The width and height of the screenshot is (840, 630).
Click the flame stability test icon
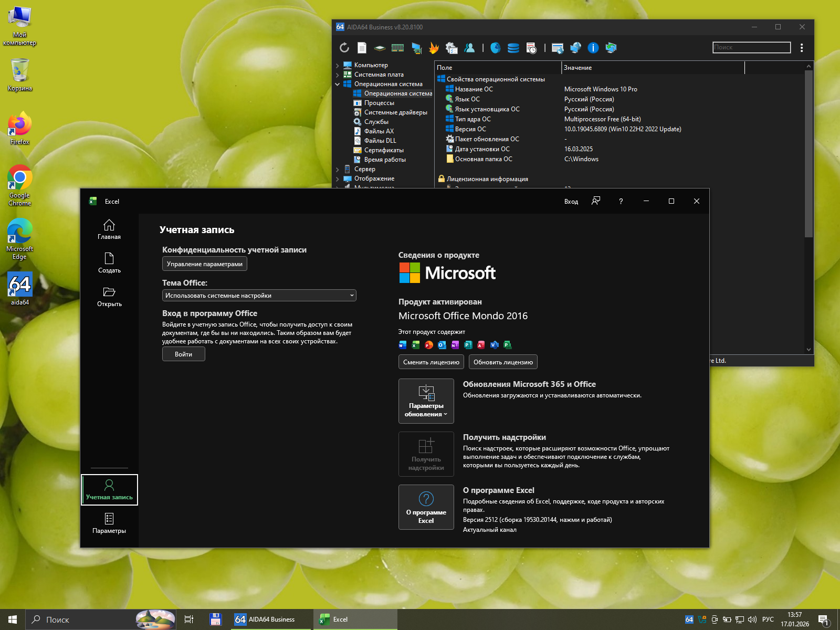coord(434,48)
